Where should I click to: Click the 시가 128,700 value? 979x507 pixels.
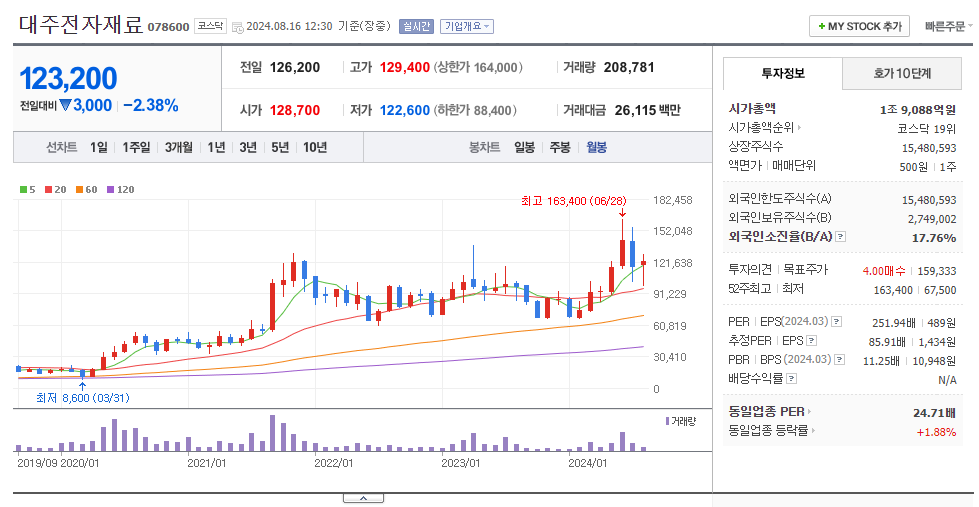295,111
